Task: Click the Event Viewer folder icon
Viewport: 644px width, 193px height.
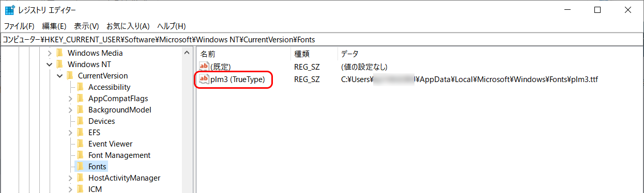Action: [80, 144]
